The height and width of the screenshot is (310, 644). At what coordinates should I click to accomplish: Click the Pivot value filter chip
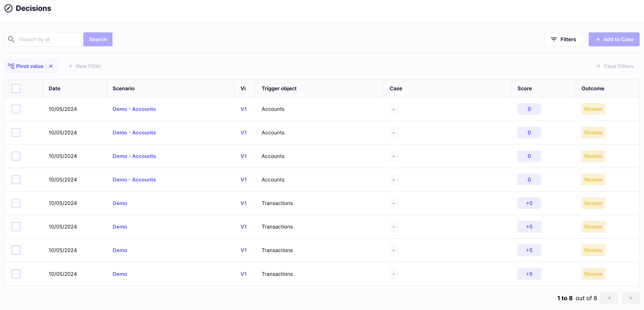tap(31, 66)
